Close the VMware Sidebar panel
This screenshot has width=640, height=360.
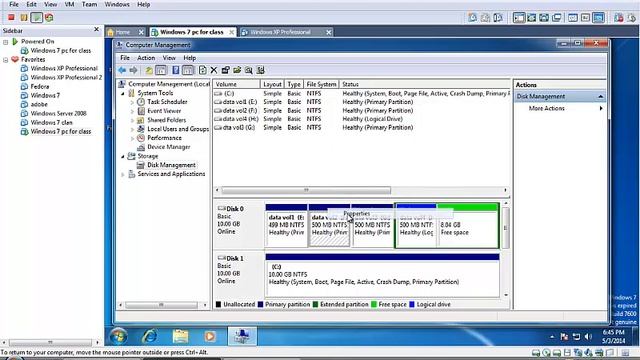[96, 29]
